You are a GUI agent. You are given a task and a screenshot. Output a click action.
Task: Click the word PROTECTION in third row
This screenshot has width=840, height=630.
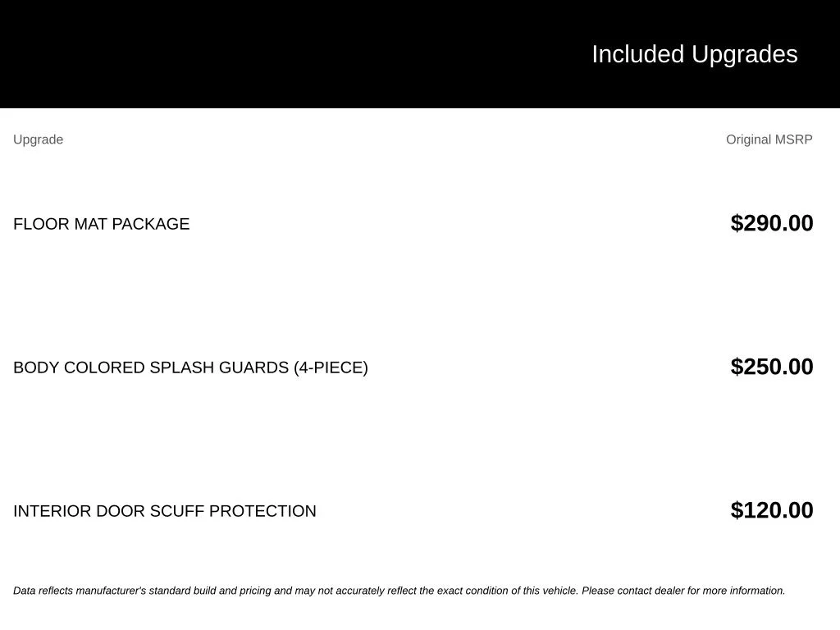(262, 511)
